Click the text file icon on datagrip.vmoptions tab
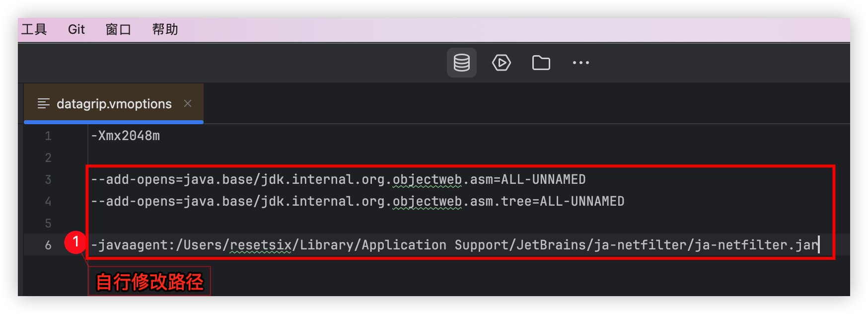868x314 pixels. pos(44,103)
